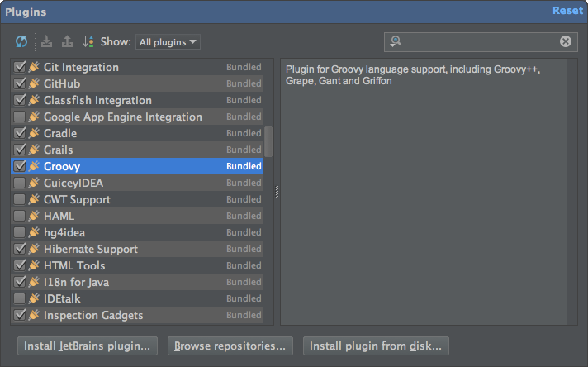The image size is (588, 367).
Task: Click the sort plugins icon
Action: (88, 41)
